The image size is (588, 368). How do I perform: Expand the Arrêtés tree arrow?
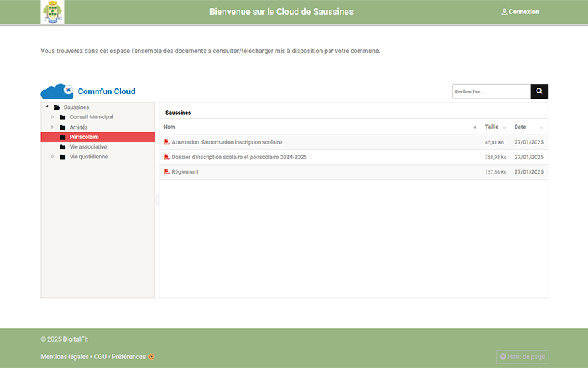(52, 127)
